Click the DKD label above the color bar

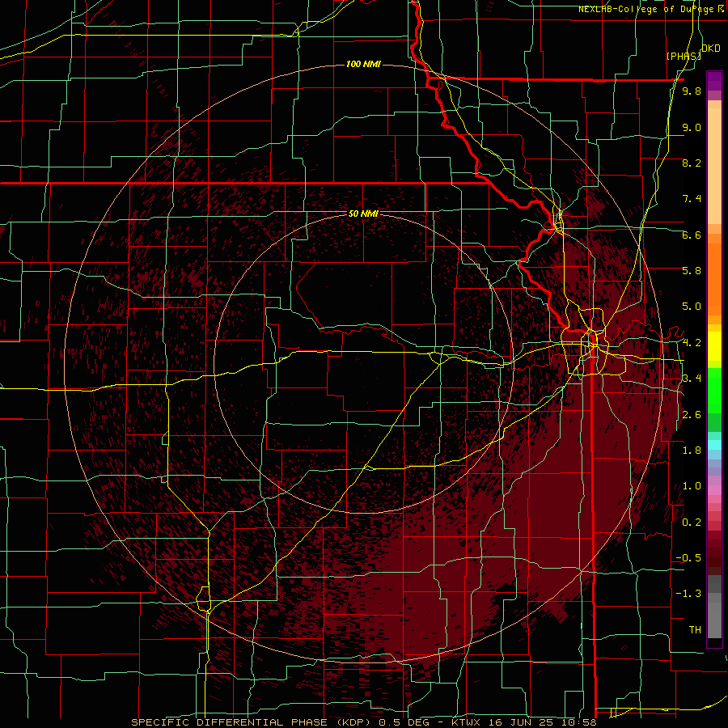[x=711, y=49]
